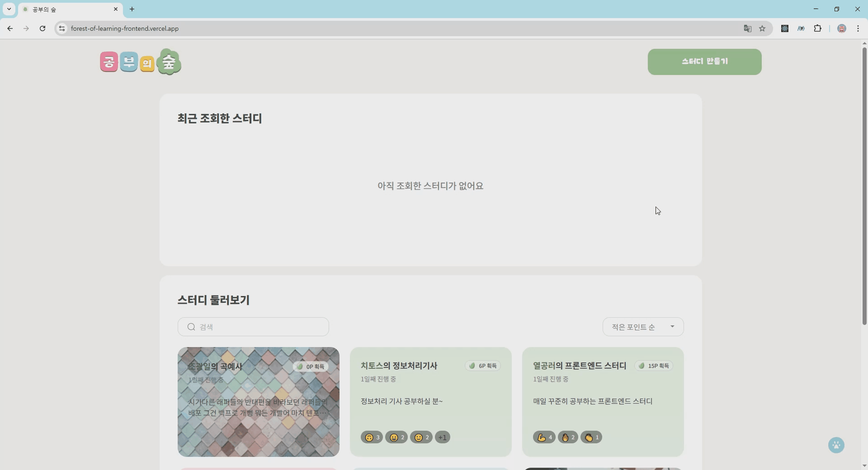
Task: Open a new browser tab
Action: [132, 9]
